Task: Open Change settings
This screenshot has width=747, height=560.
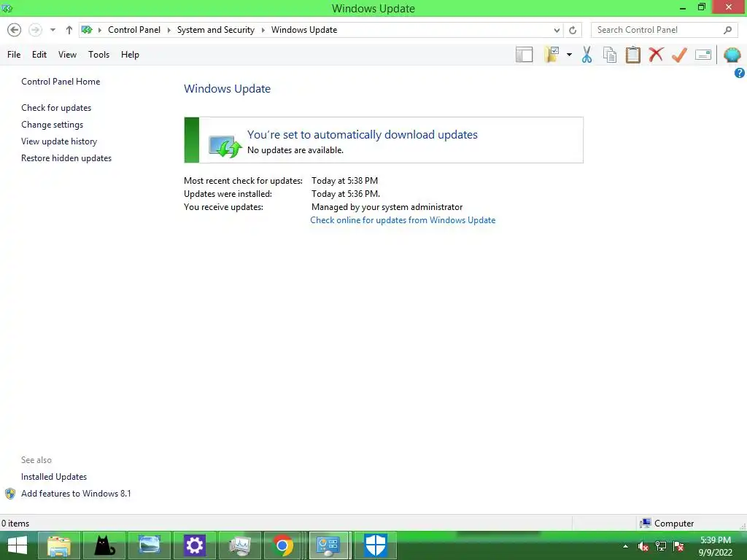Action: (52, 124)
